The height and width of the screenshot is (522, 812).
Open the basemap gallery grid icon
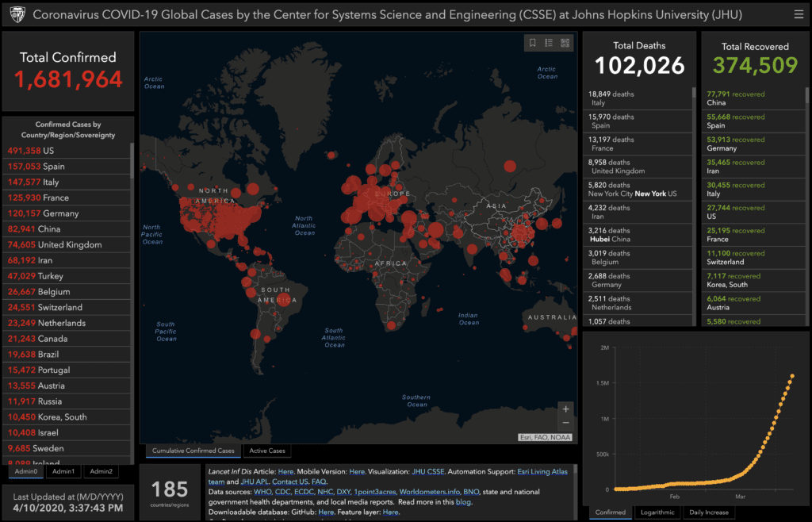(565, 43)
